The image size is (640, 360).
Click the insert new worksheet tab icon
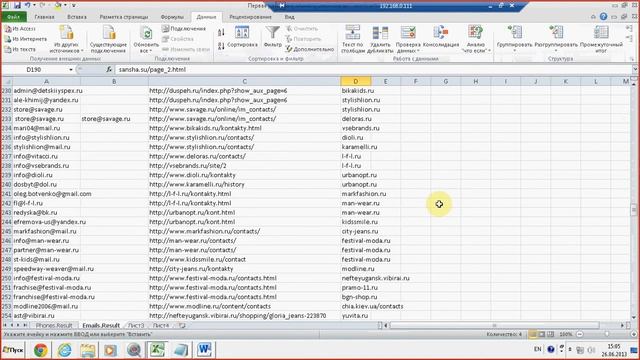point(182,326)
